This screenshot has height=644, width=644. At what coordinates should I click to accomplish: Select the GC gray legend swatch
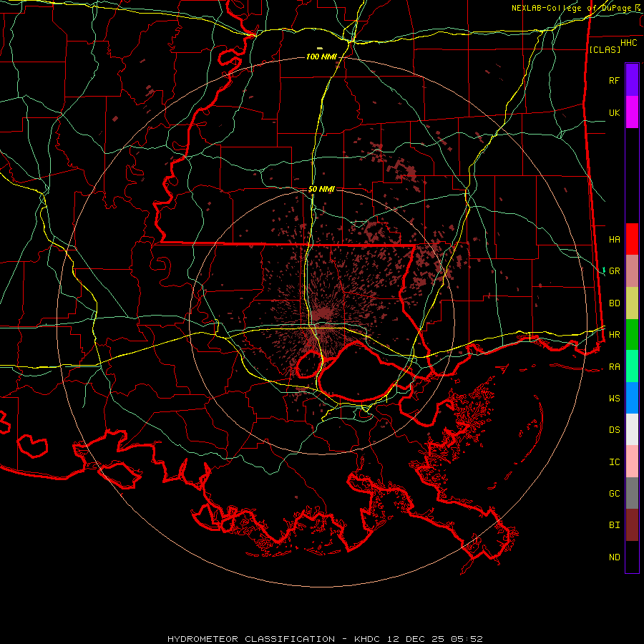tap(632, 493)
